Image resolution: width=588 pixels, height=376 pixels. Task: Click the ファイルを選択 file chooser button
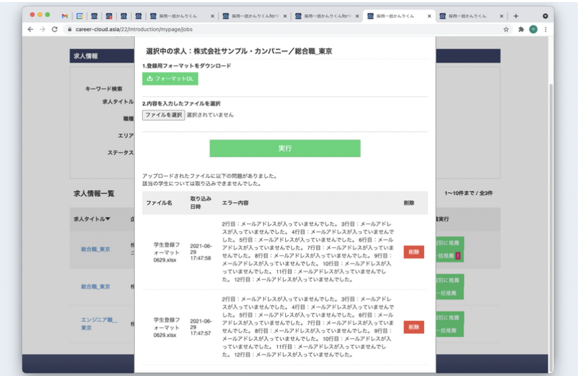163,115
